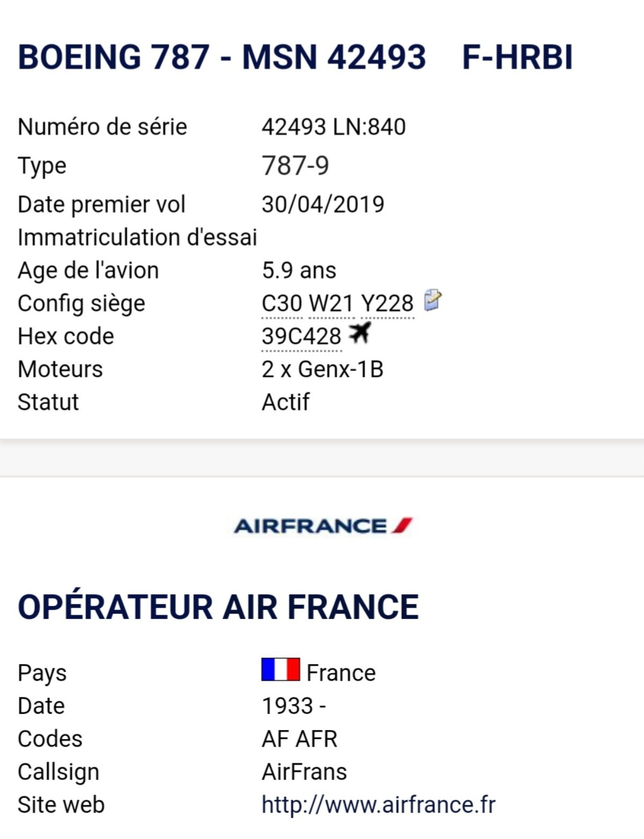Click the 787-9 type value
644x839 pixels.
pyautogui.click(x=295, y=165)
